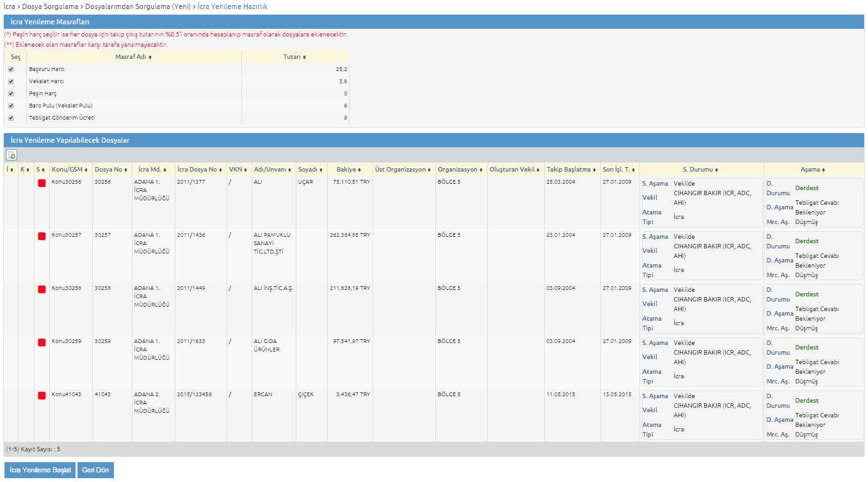Sort table by Dosya No column

pos(112,170)
